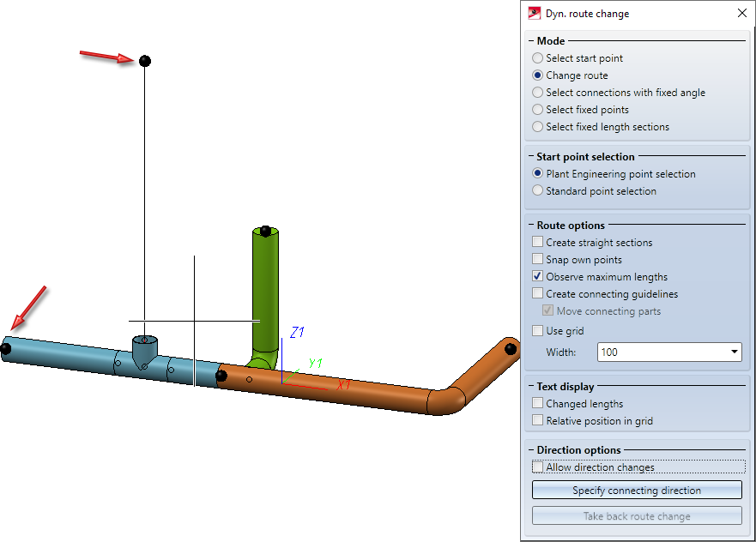756x542 pixels.
Task: Enable 'Create connecting guidelines' checkbox
Action: tap(537, 293)
